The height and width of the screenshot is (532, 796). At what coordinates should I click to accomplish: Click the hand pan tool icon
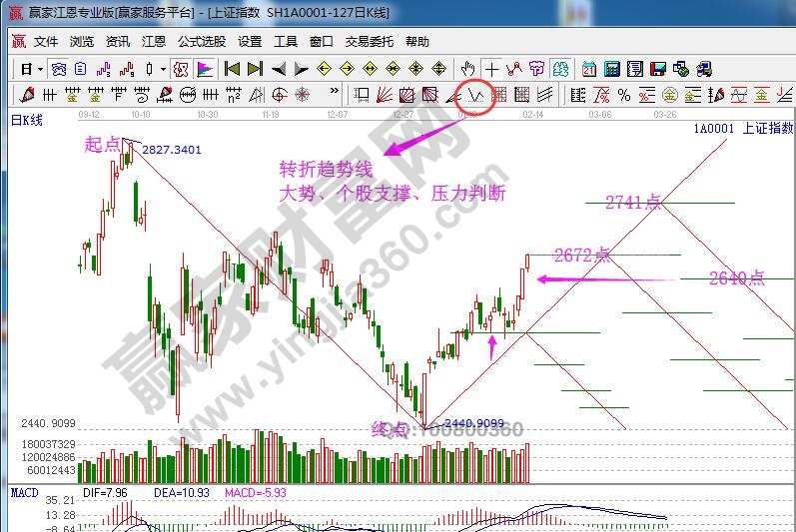(x=468, y=69)
